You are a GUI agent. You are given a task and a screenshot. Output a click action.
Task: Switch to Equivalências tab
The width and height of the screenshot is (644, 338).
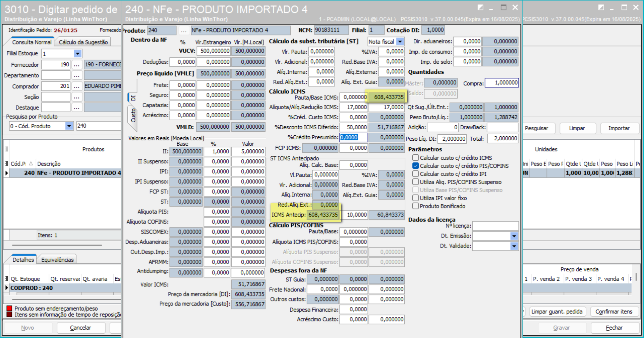click(x=57, y=260)
